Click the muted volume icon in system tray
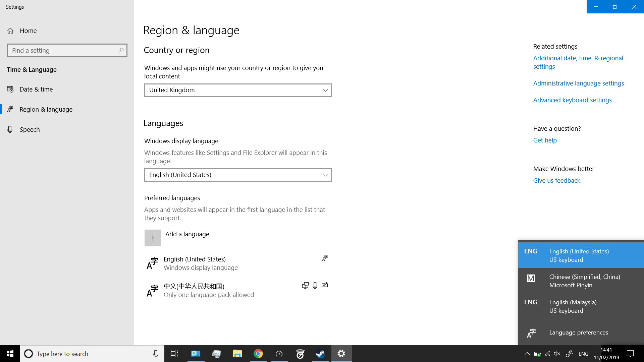This screenshot has height=362, width=644. coord(557,354)
